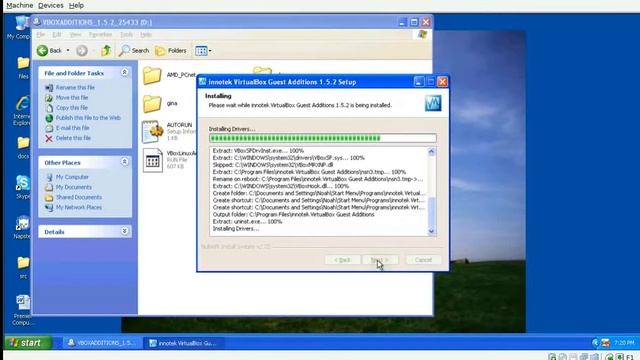This screenshot has height=360, width=640.
Task: Open the files desktop folder
Action: [x=23, y=68]
